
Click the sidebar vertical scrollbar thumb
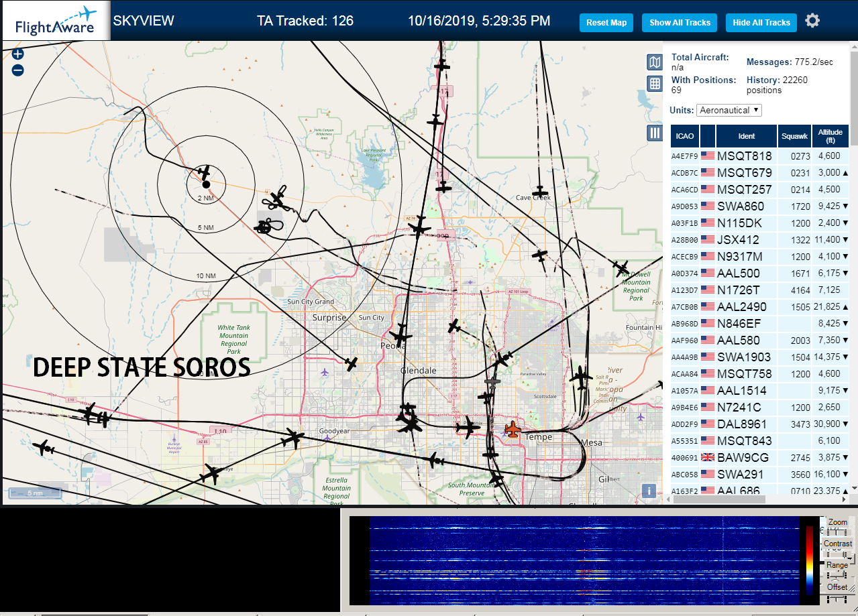[853, 98]
